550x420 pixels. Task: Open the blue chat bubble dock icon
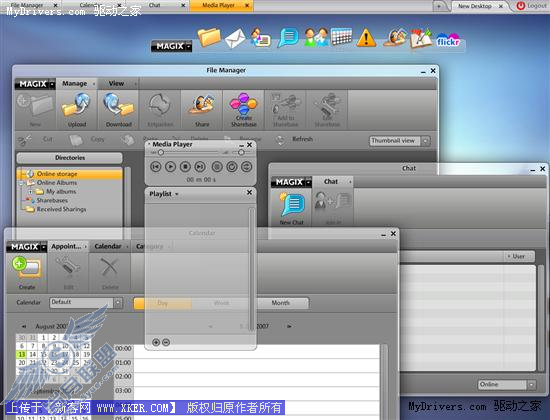click(x=288, y=37)
